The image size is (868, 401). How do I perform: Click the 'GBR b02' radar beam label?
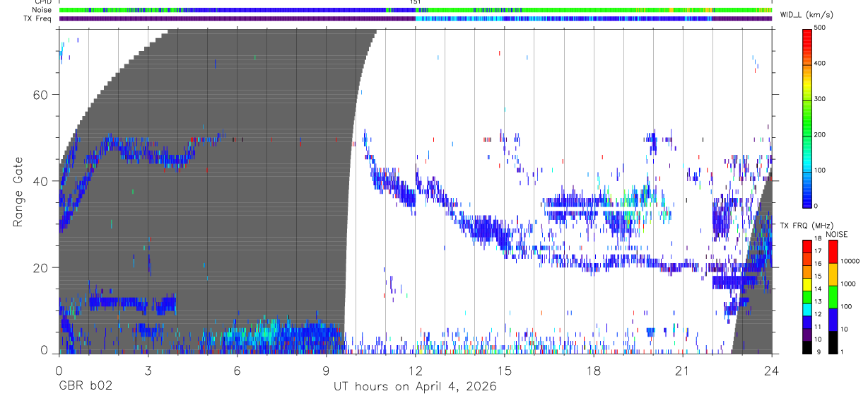[85, 387]
